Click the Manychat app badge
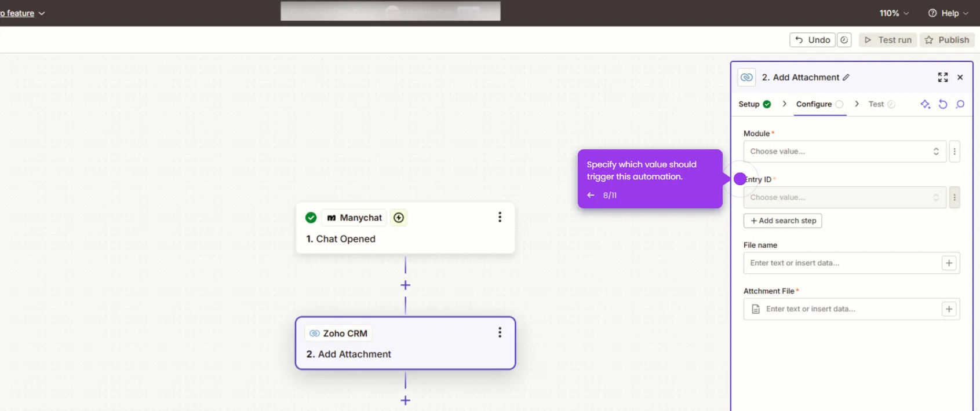Image resolution: width=980 pixels, height=411 pixels. coord(354,218)
